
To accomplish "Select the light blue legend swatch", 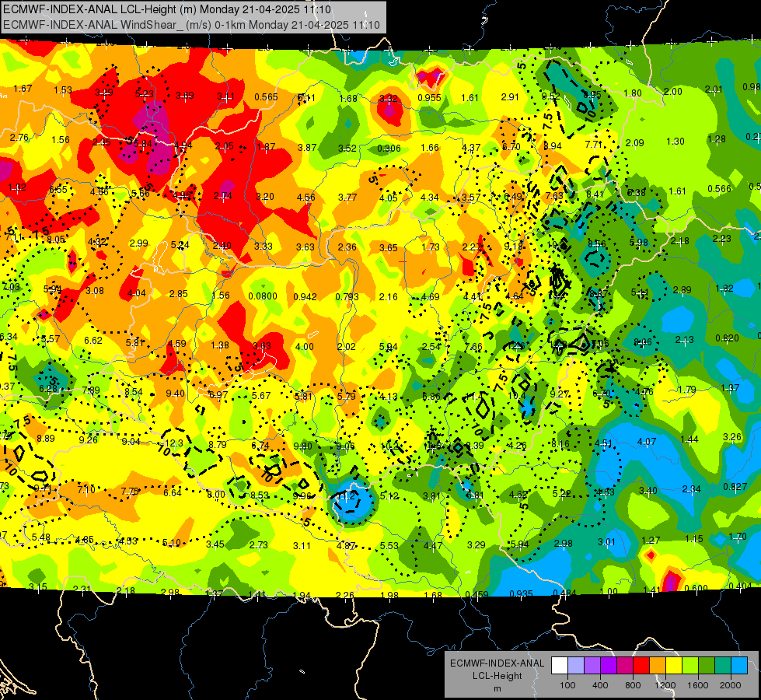I will [x=740, y=666].
